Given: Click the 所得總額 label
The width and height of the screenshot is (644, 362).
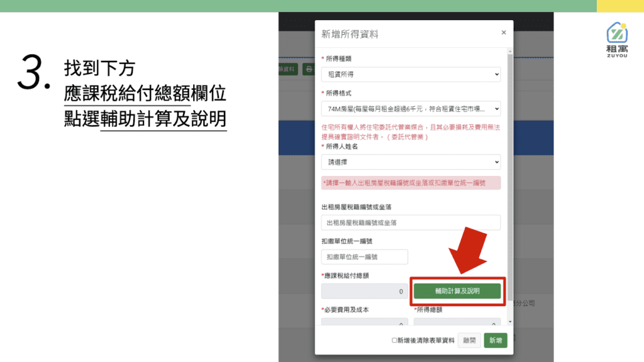Looking at the screenshot, I should 428,309.
